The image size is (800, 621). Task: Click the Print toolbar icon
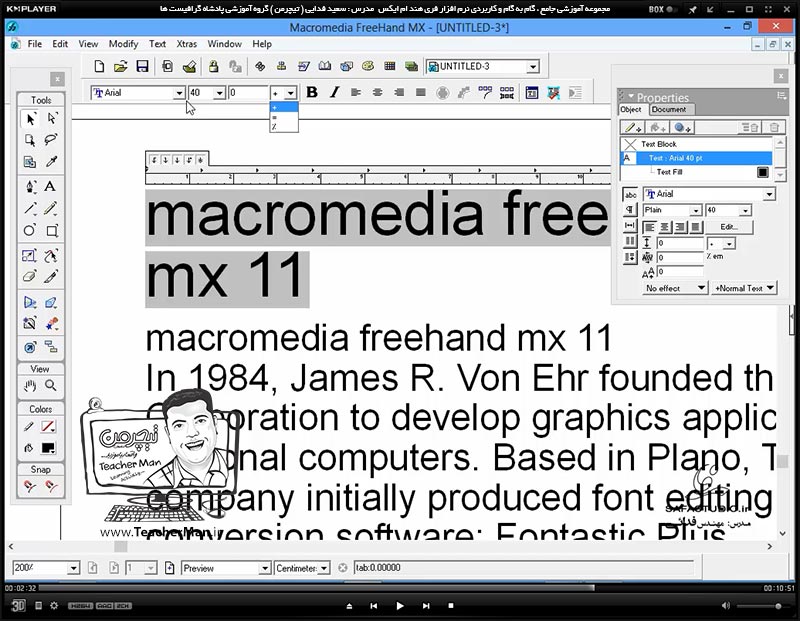tap(189, 66)
